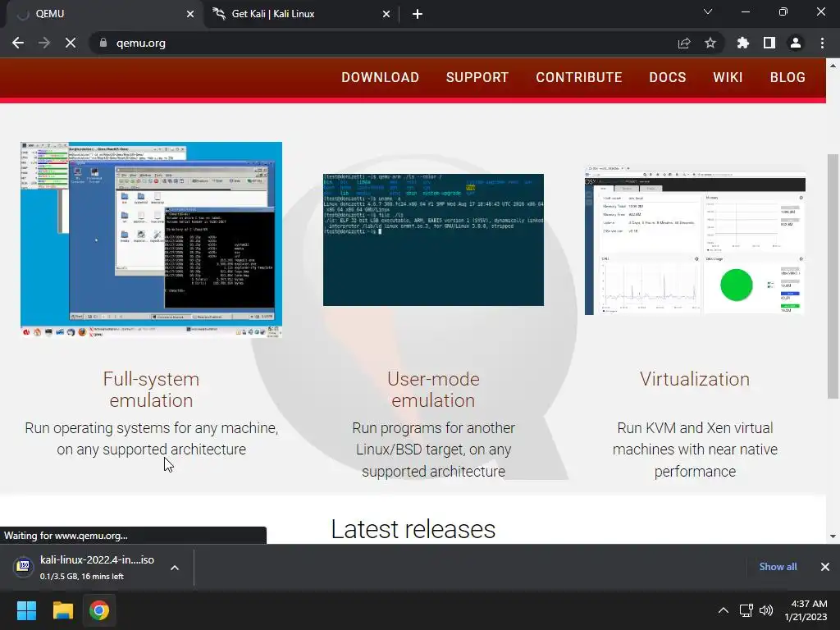Close the QEMU tab
840x630 pixels.
190,14
